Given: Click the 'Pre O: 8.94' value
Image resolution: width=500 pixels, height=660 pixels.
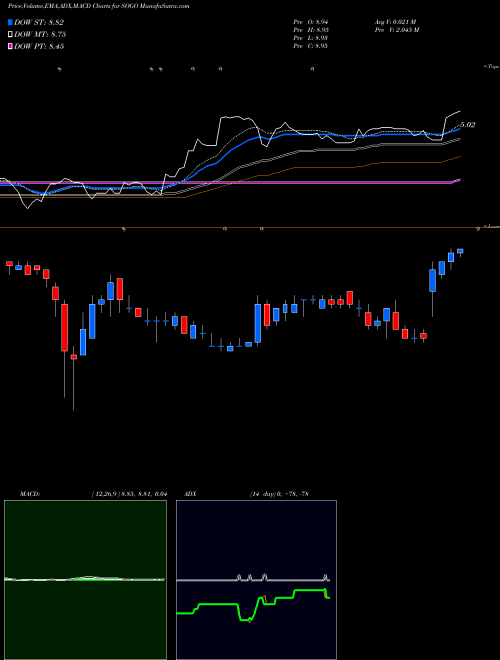Looking at the screenshot, I should click(x=311, y=21).
